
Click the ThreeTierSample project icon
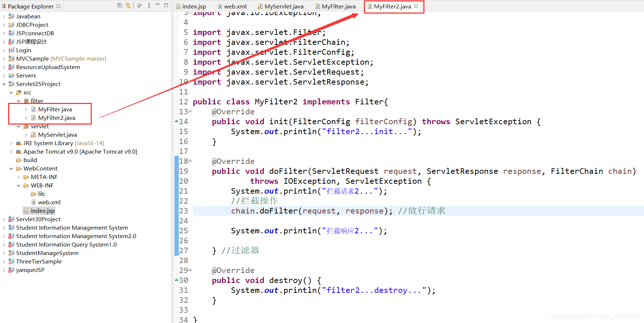coord(11,261)
